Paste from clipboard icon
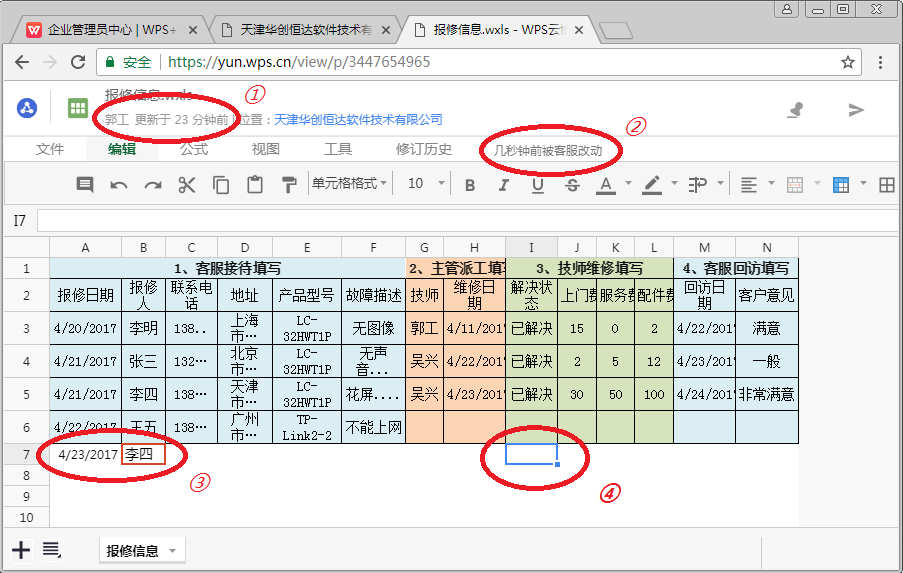This screenshot has height=573, width=903. (x=255, y=185)
